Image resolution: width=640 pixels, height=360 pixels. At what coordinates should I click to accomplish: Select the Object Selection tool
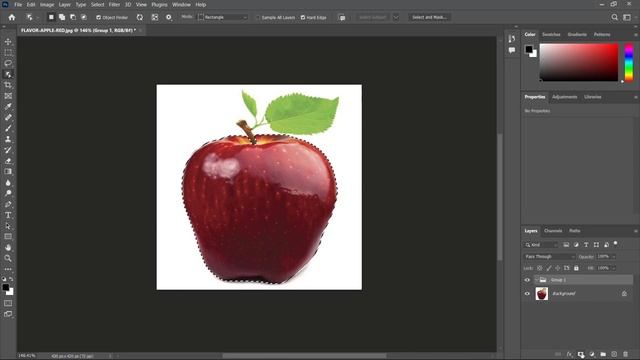(x=8, y=74)
